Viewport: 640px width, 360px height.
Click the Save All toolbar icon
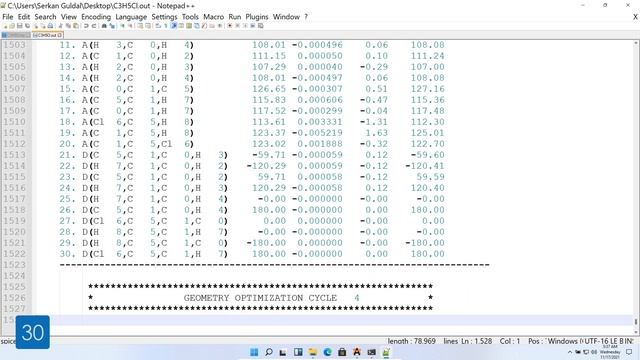coord(27,26)
